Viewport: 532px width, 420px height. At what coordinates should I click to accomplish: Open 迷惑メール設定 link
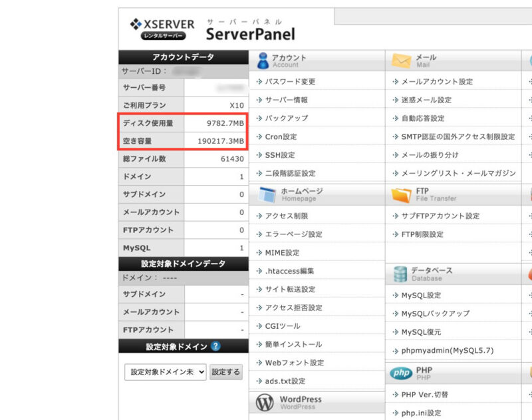(426, 100)
